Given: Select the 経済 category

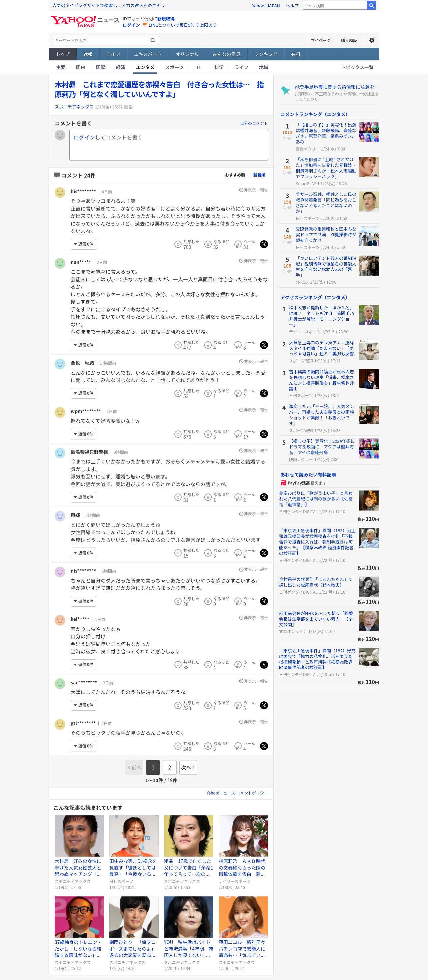Looking at the screenshot, I should point(120,67).
